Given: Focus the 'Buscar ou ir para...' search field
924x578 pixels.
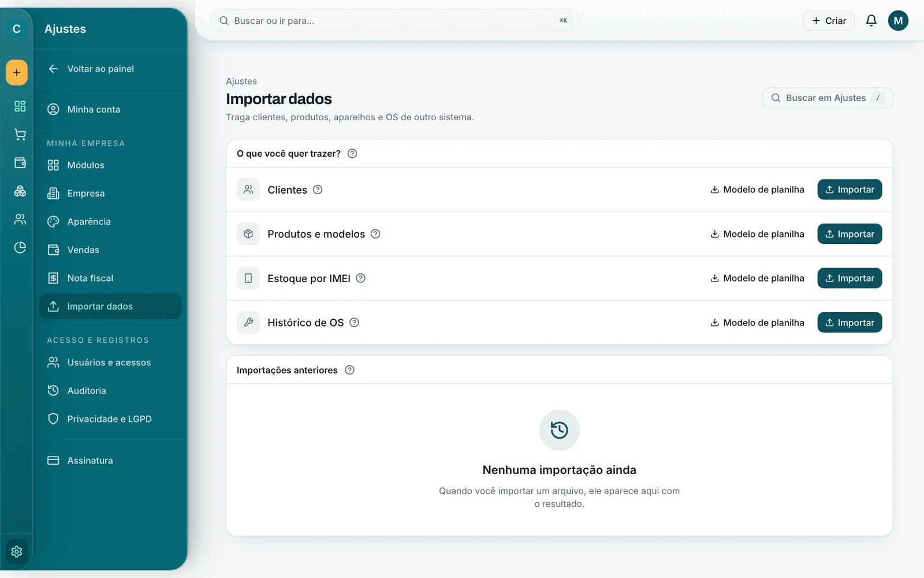Looking at the screenshot, I should coord(395,21).
